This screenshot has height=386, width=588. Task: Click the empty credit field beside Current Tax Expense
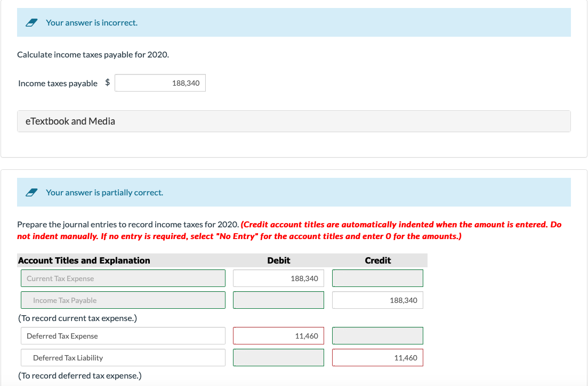[x=377, y=278]
